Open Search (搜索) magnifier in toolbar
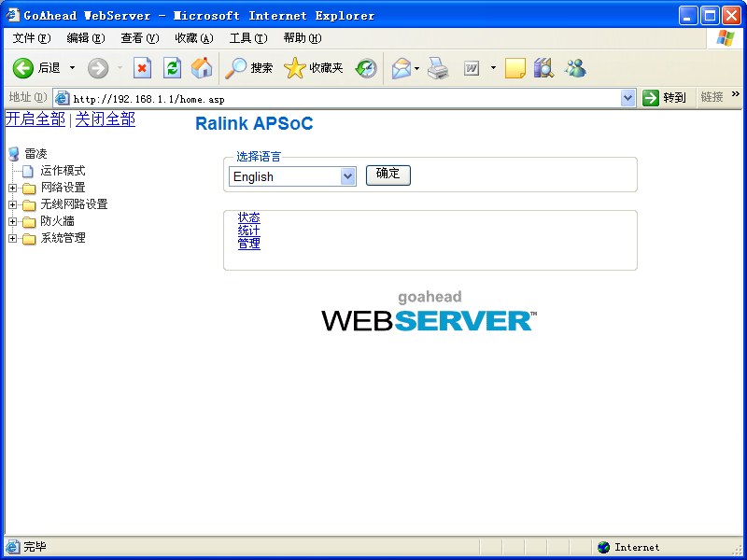Image resolution: width=747 pixels, height=560 pixels. click(x=248, y=68)
